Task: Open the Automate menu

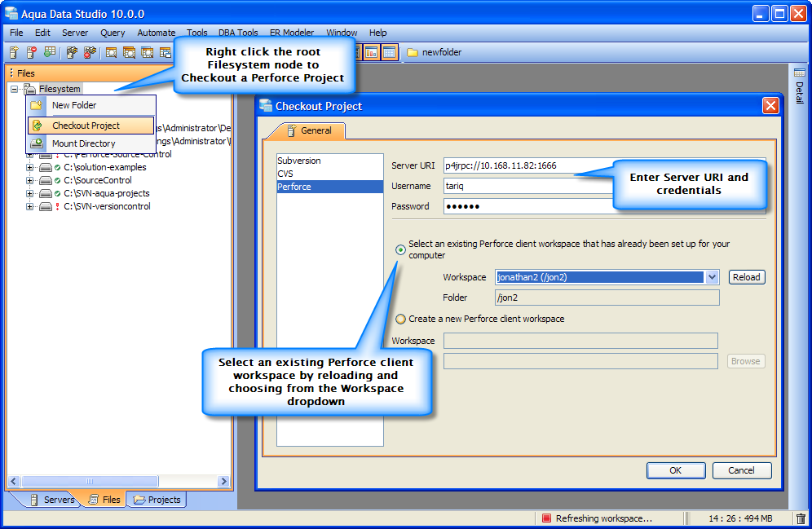Action: click(157, 33)
